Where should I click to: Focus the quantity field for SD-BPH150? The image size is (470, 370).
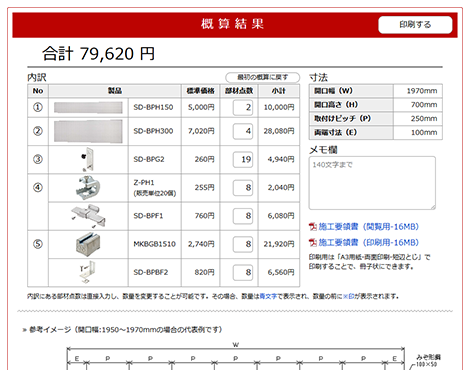[243, 107]
